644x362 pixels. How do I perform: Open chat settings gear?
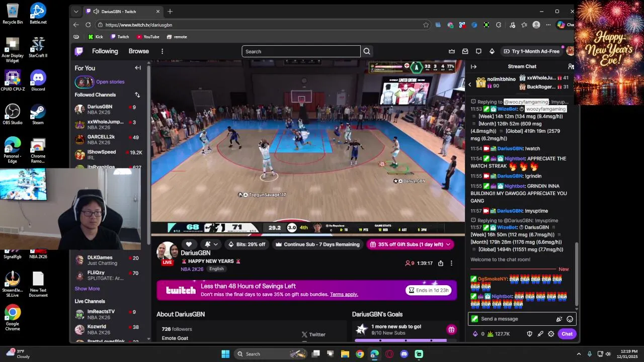551,334
